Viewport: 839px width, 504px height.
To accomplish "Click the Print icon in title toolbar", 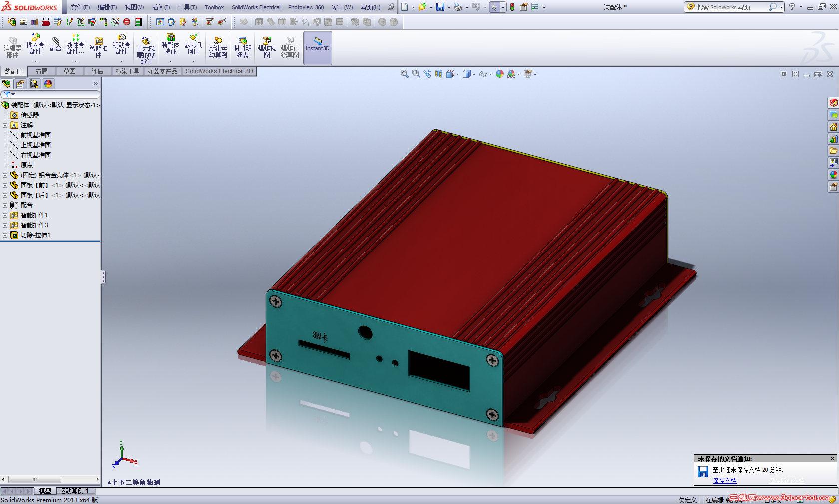I will (458, 7).
